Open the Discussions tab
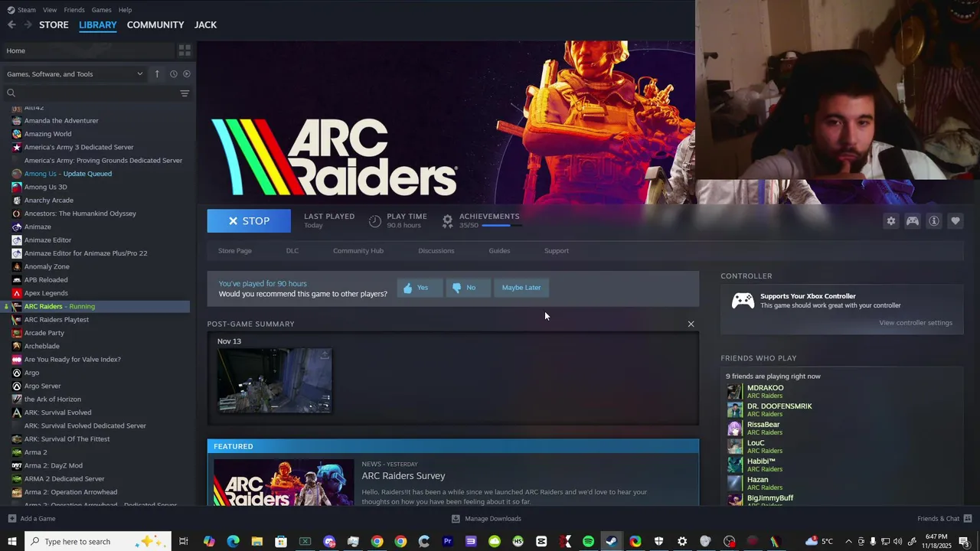Screen dimensions: 980x551 436,251
